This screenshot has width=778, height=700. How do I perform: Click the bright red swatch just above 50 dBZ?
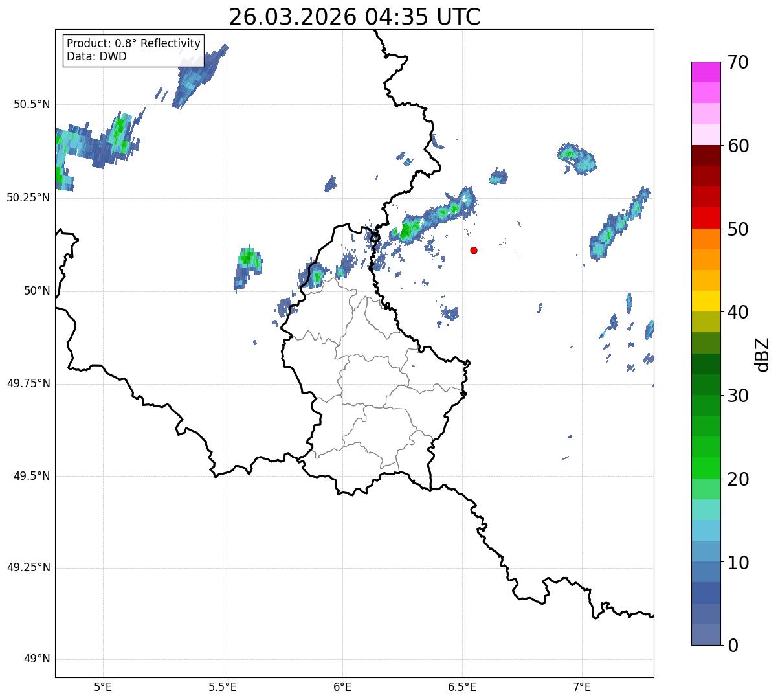tap(706, 218)
